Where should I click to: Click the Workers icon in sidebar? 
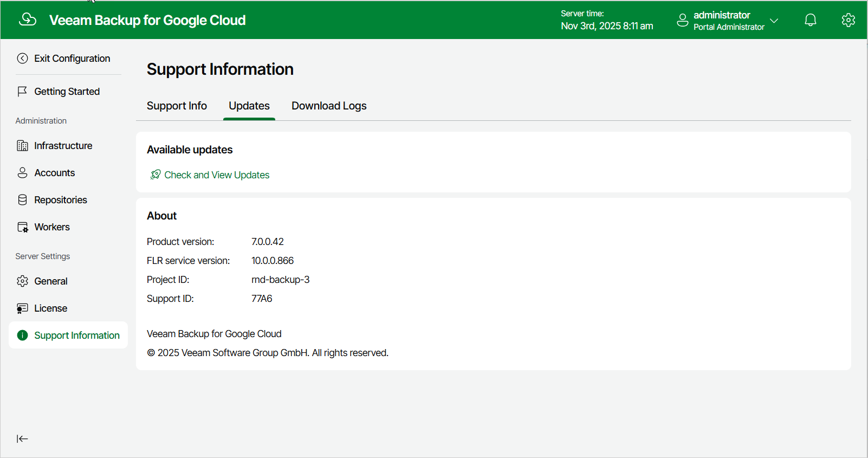(x=23, y=227)
